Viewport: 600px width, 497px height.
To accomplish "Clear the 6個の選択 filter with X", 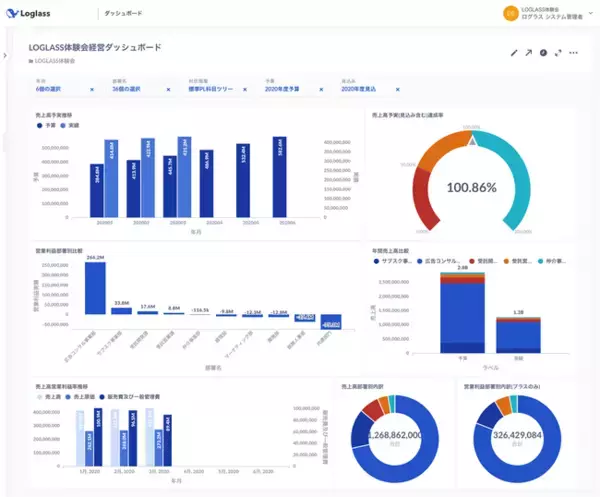I will pyautogui.click(x=92, y=90).
